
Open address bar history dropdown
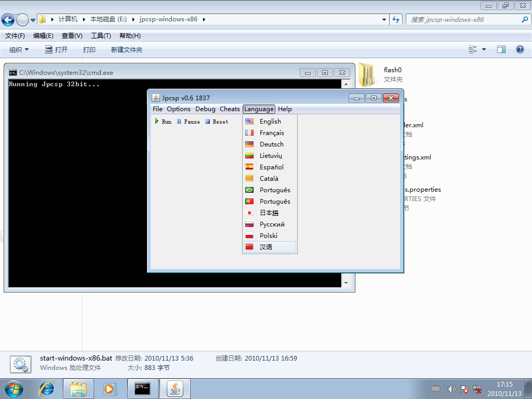click(x=384, y=20)
